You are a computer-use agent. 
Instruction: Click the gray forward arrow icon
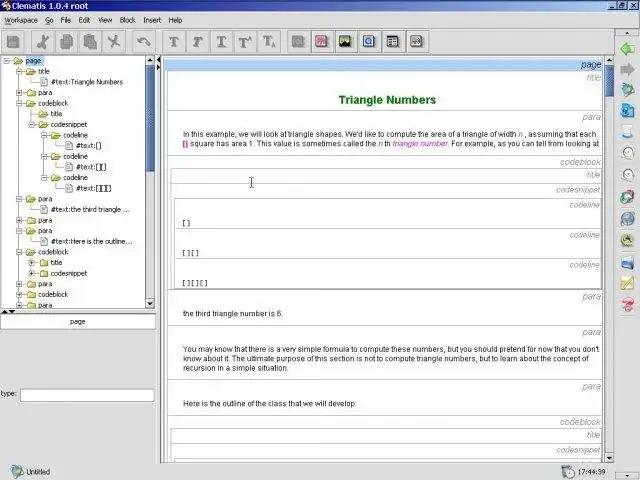point(627,69)
